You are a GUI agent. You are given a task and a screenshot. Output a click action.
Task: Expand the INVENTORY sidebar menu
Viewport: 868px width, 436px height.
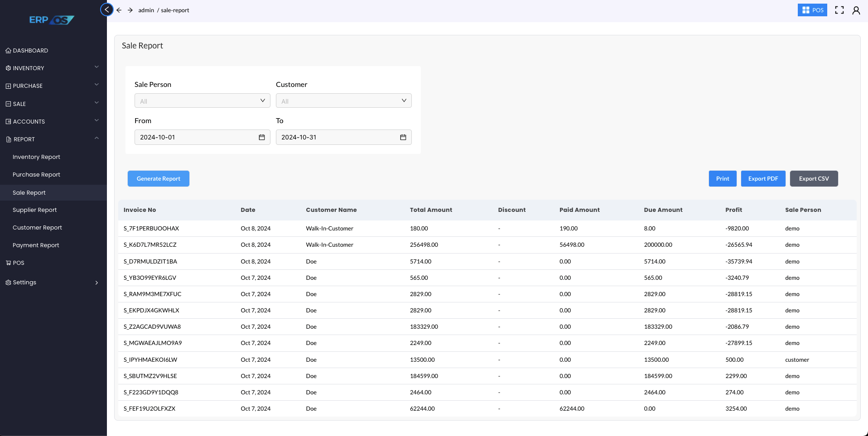pos(28,68)
